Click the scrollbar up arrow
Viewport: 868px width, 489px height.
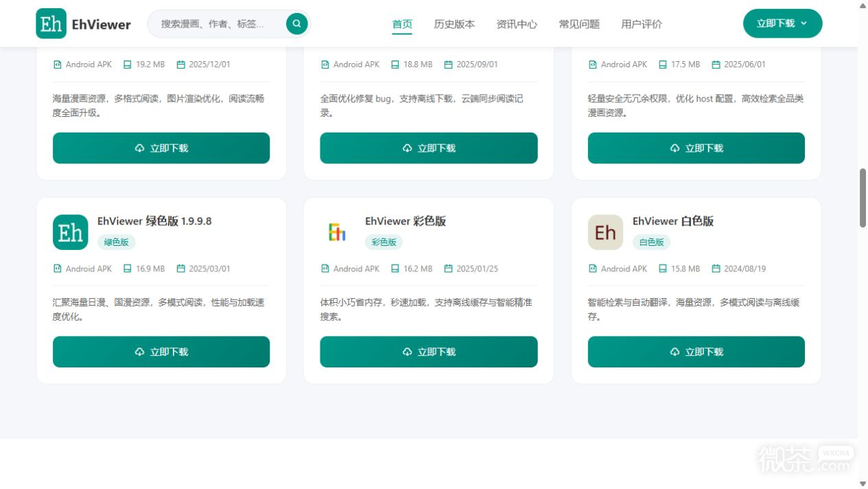click(863, 5)
